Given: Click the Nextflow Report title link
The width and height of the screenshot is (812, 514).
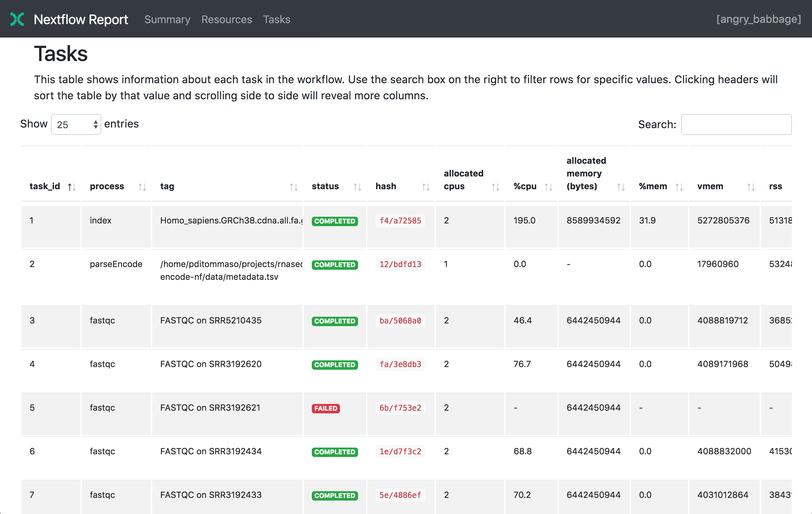Looking at the screenshot, I should coord(81,19).
